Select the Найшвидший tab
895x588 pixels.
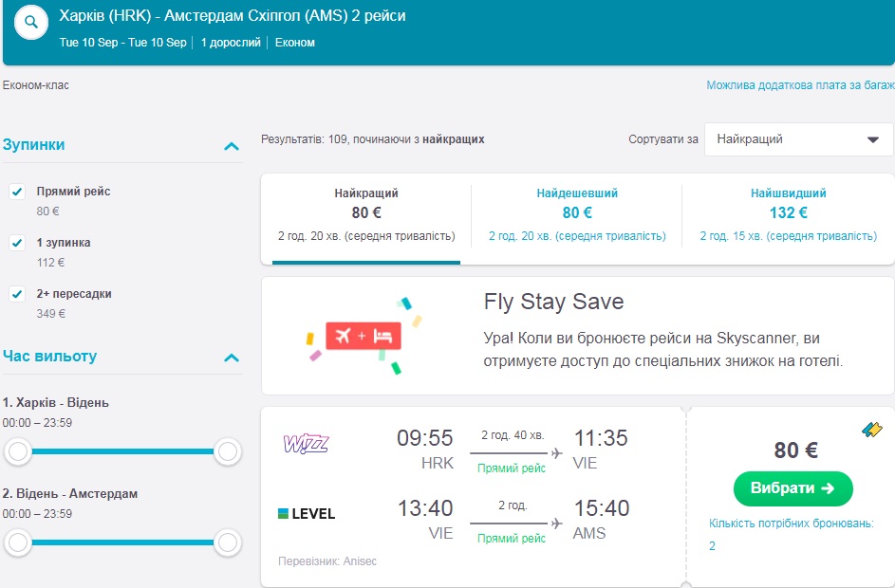[x=788, y=214]
